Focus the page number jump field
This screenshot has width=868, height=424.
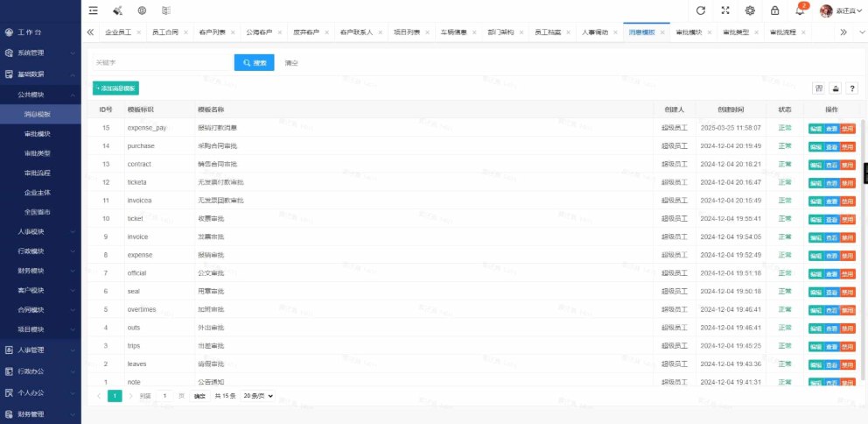pyautogui.click(x=164, y=396)
